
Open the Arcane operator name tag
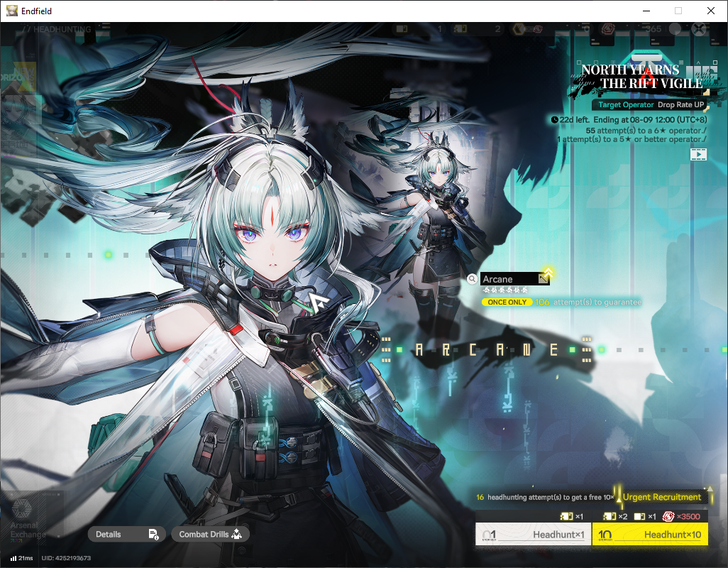514,278
